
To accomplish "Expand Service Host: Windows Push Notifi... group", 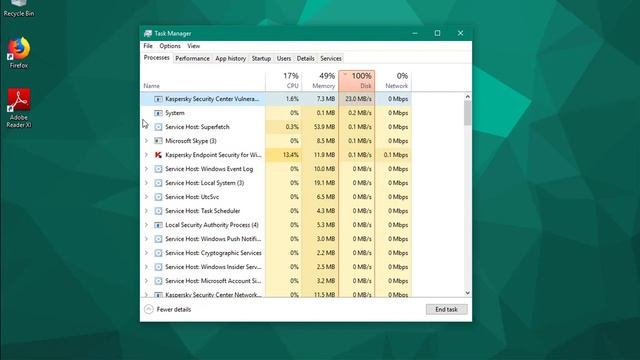I will [147, 239].
